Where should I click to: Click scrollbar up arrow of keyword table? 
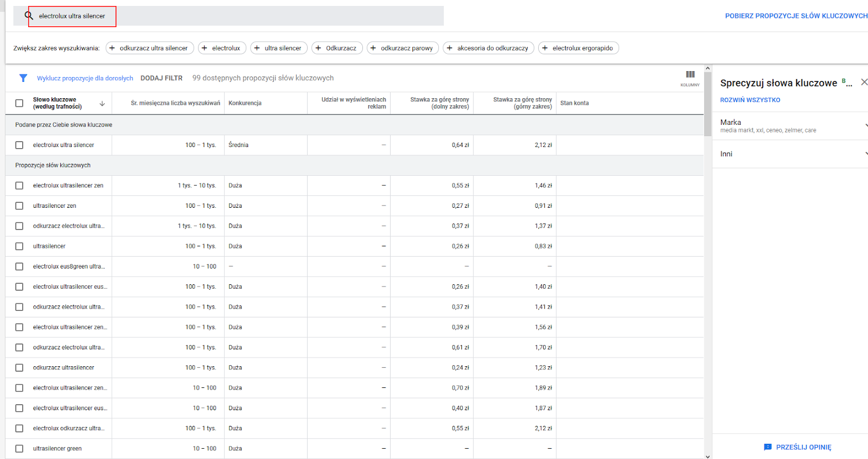click(707, 68)
